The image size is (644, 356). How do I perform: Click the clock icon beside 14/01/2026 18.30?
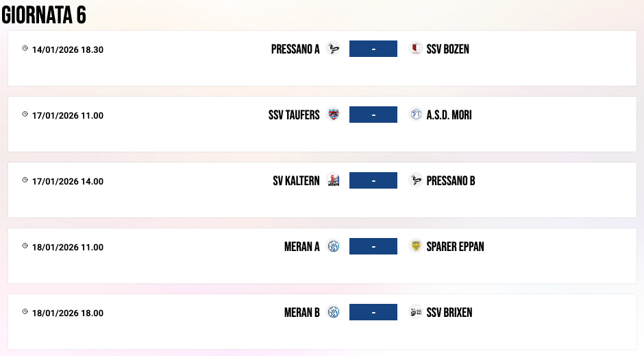(x=25, y=49)
